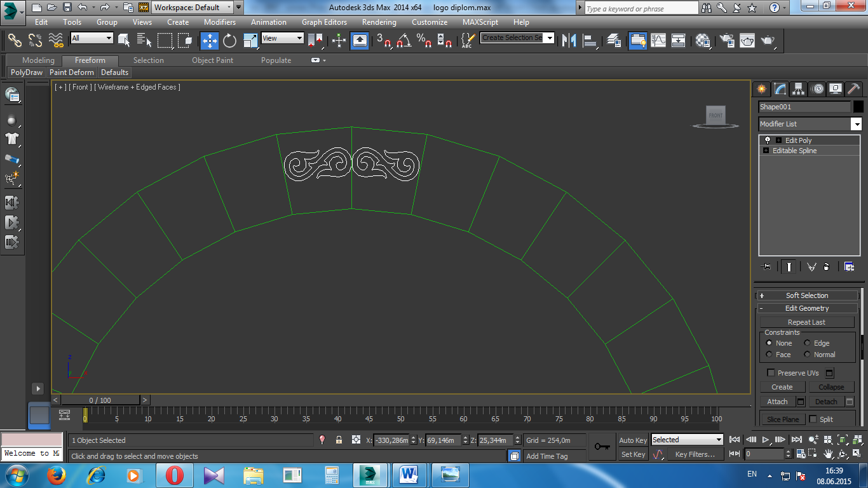Open Material Editor icon
The height and width of the screenshot is (488, 868).
tap(703, 40)
